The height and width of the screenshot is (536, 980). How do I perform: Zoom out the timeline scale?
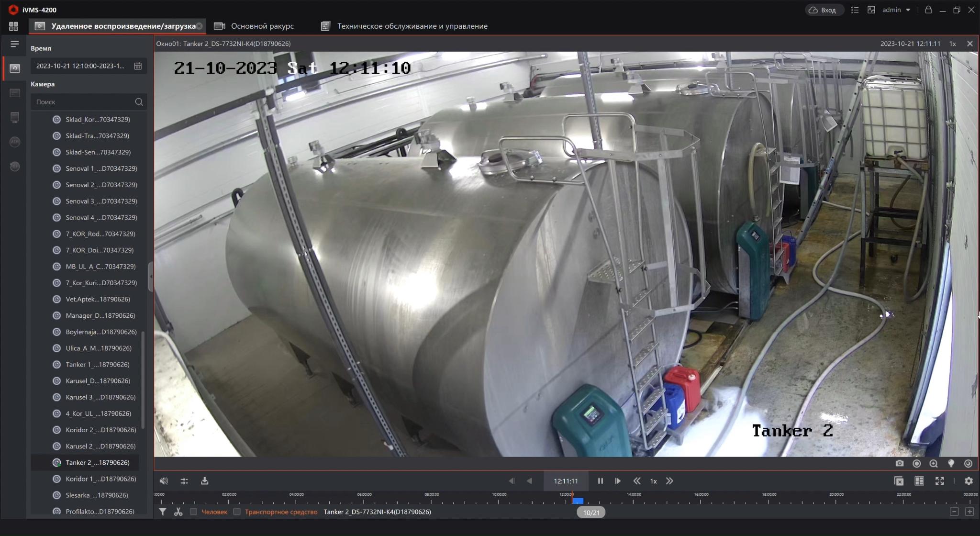pyautogui.click(x=954, y=512)
